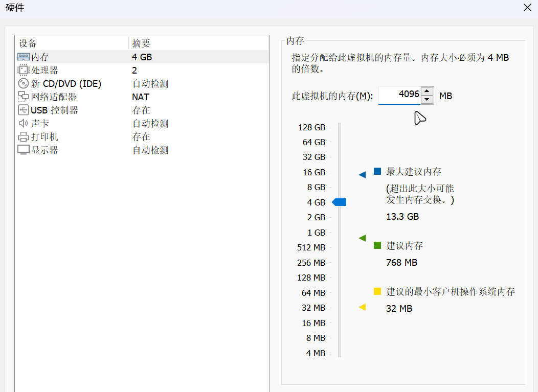Select the 打印机 row
This screenshot has width=538, height=392.
142,136
